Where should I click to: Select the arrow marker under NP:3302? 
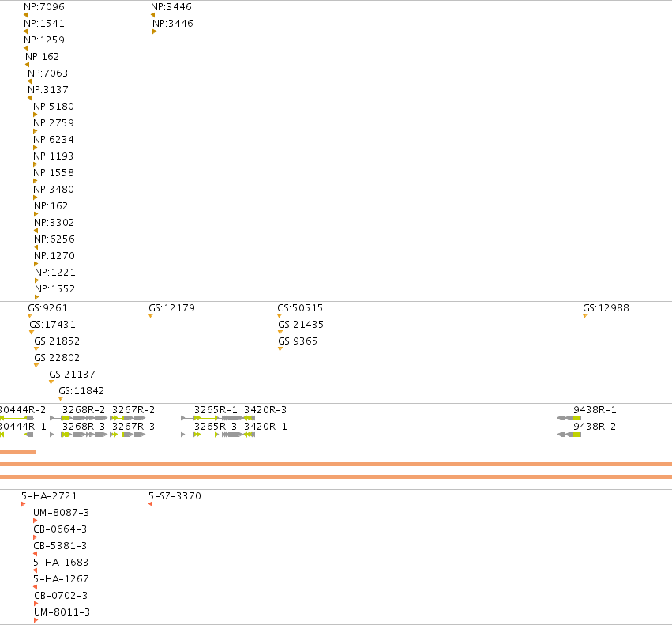point(36,231)
